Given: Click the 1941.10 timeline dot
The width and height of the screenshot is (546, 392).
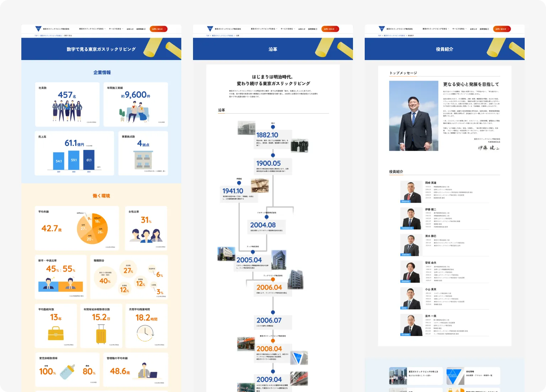Looking at the screenshot, I should (239, 183).
